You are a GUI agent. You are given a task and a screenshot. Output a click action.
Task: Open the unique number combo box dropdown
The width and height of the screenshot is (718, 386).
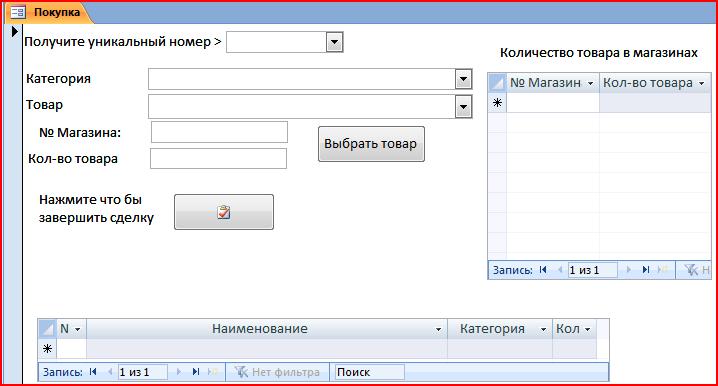(335, 42)
